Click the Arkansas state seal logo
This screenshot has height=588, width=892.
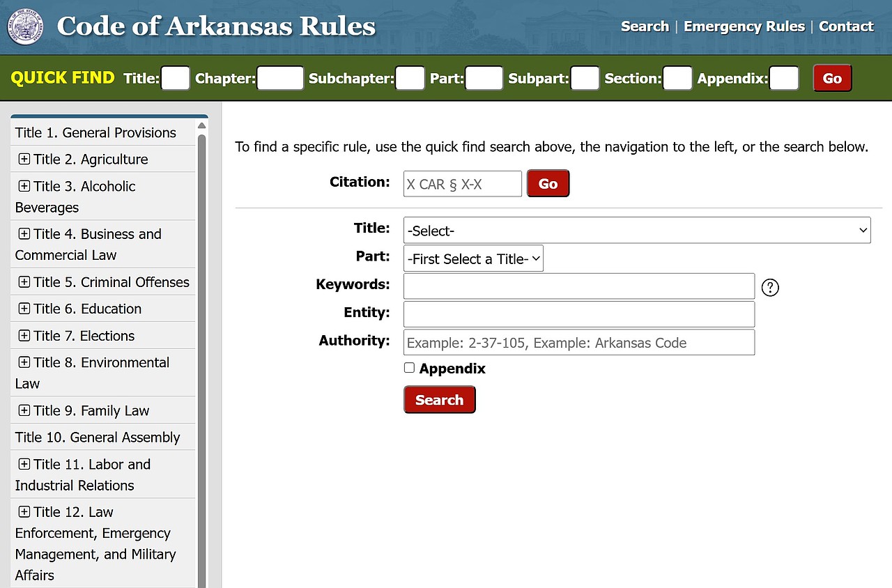[x=24, y=26]
